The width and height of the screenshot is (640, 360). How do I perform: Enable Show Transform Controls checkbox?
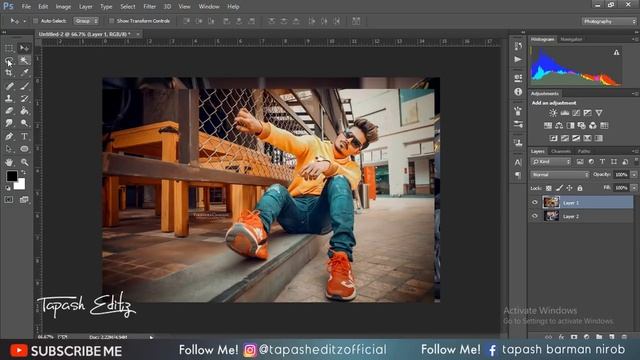pyautogui.click(x=111, y=21)
